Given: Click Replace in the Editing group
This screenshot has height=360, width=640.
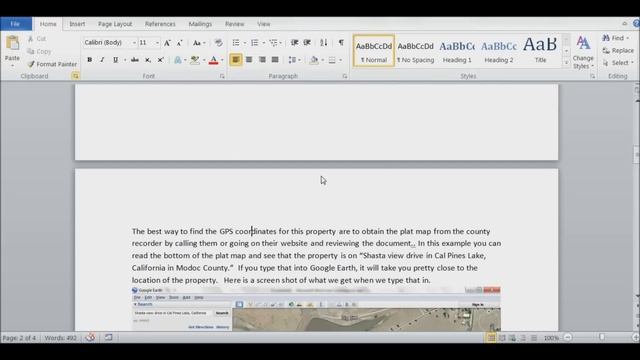Looking at the screenshot, I should [618, 51].
